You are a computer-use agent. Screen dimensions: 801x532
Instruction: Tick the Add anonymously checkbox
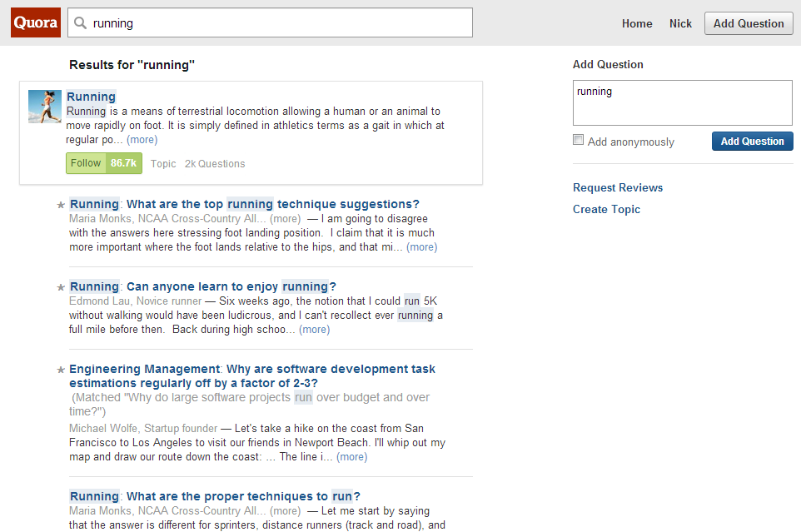[579, 140]
